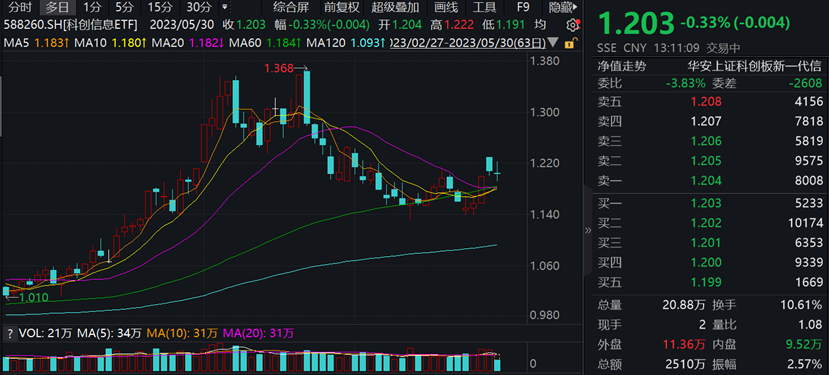Image resolution: width=829 pixels, height=375 pixels.
Task: Click the date range 23/02/27-2023/05/30(63日) text
Action: pos(467,43)
